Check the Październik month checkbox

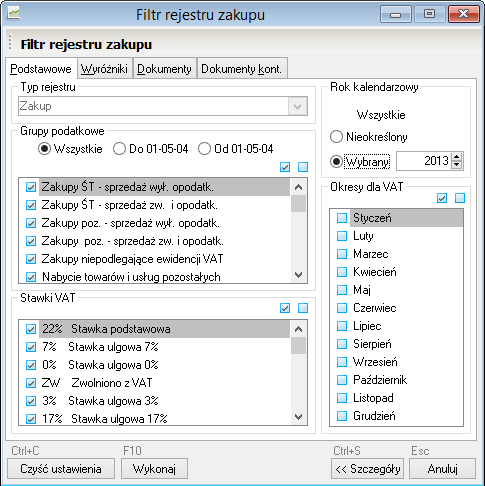tap(342, 380)
